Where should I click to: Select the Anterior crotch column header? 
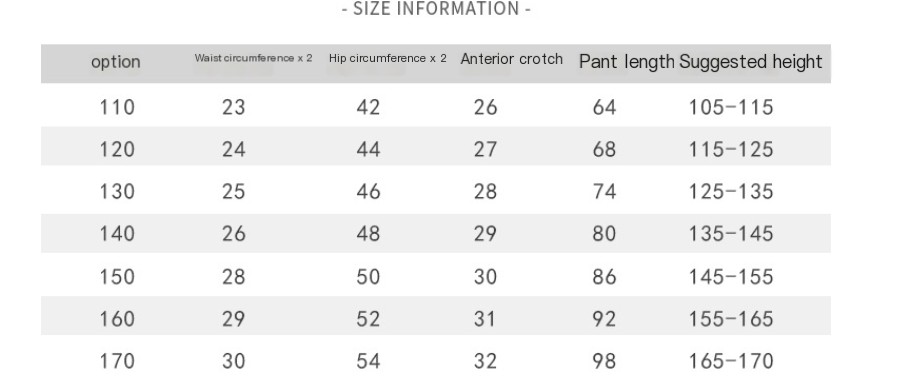click(511, 59)
